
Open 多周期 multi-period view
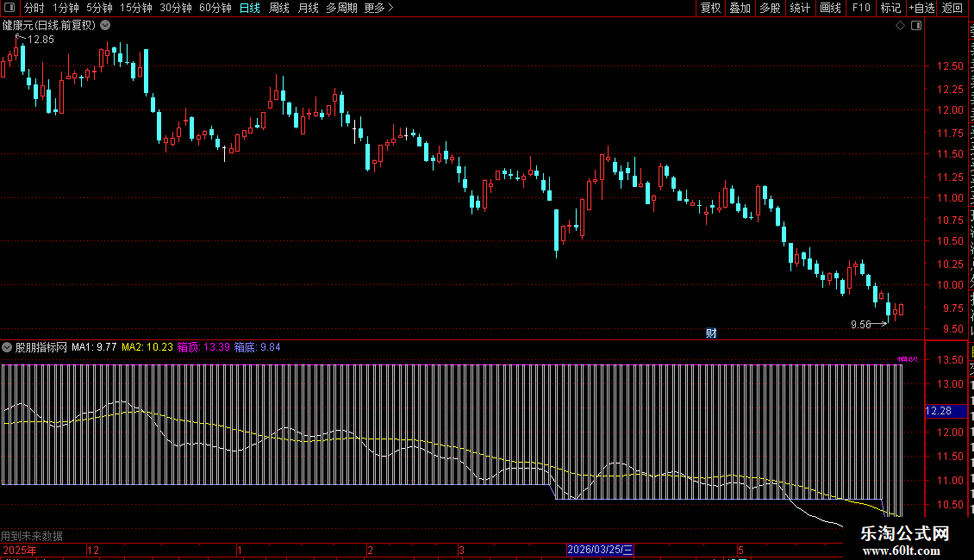pyautogui.click(x=341, y=8)
